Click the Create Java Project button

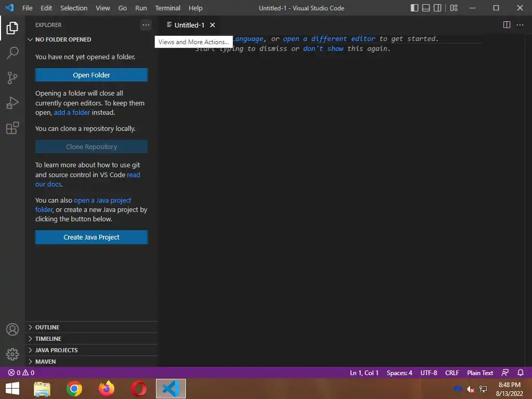point(91,237)
